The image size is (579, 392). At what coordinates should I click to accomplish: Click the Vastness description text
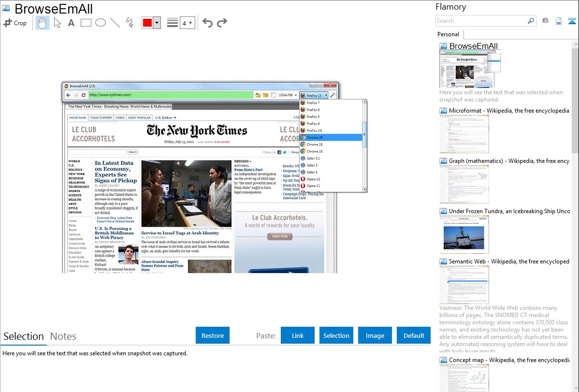tap(504, 329)
